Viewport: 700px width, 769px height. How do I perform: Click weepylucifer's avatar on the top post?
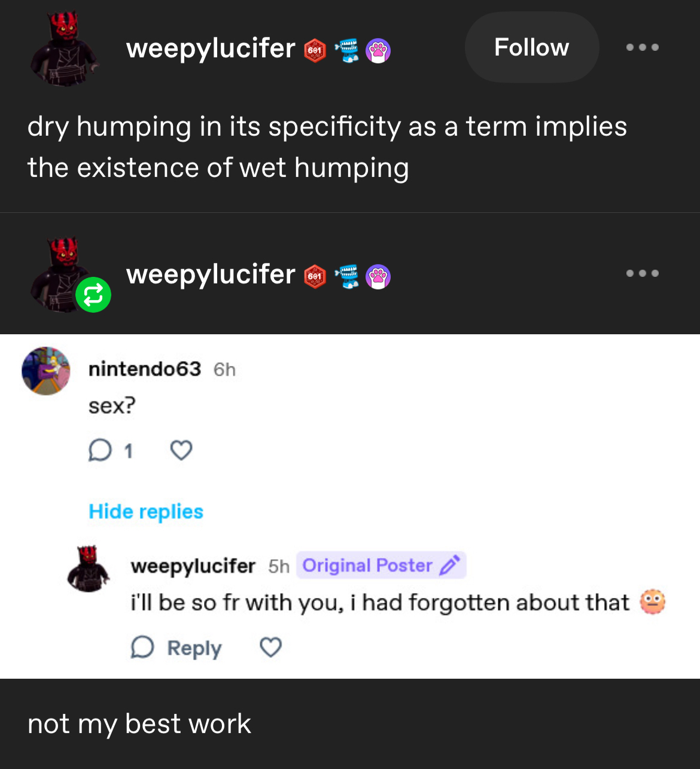tap(64, 48)
